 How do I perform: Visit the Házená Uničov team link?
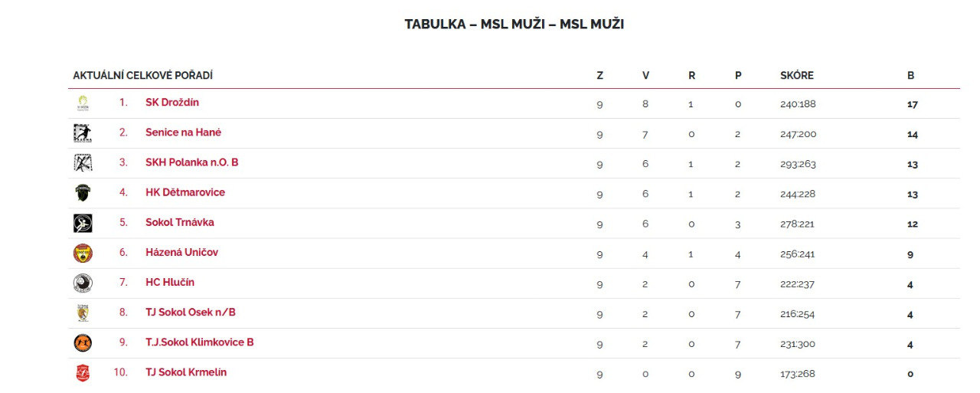(x=181, y=252)
